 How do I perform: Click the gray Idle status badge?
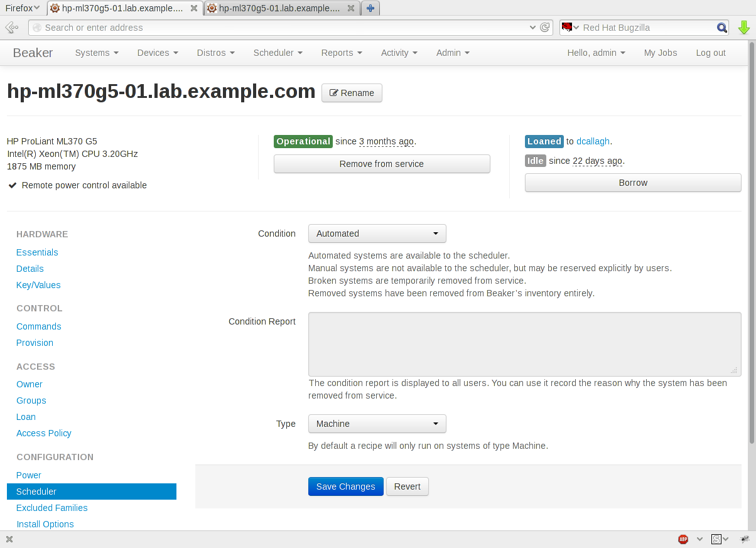coord(536,161)
